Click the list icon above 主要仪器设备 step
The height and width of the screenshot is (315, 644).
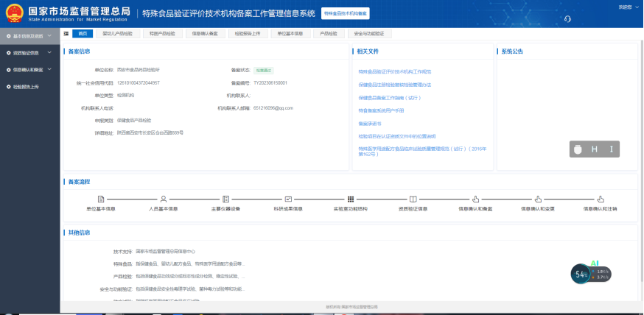[x=225, y=199]
